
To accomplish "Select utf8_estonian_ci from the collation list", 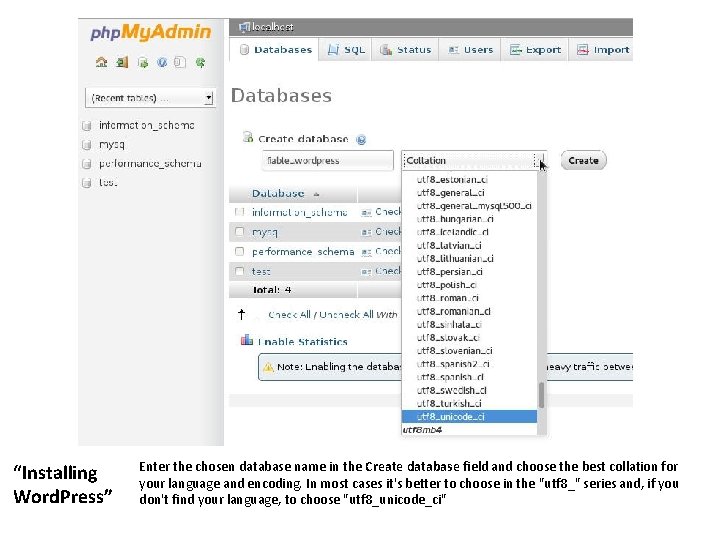I will (x=452, y=180).
